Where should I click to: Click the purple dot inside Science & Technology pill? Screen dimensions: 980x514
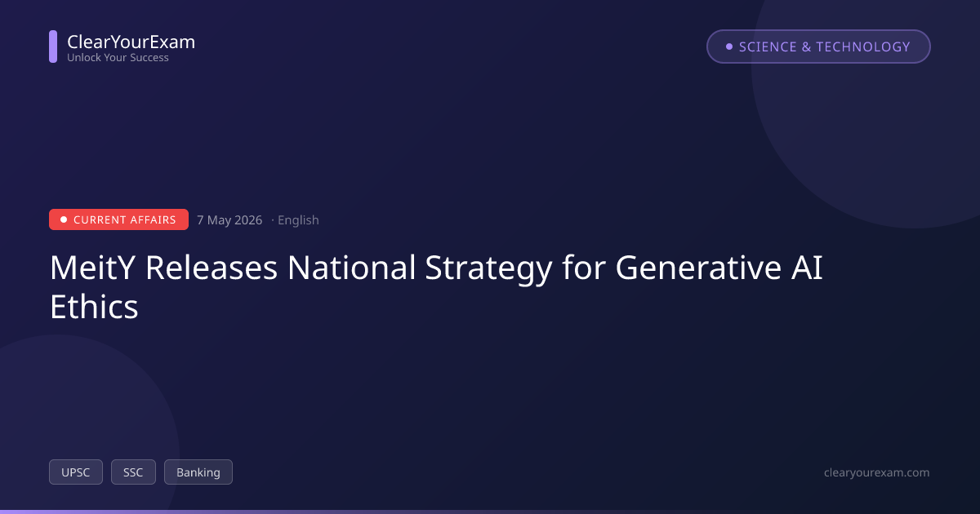click(729, 47)
